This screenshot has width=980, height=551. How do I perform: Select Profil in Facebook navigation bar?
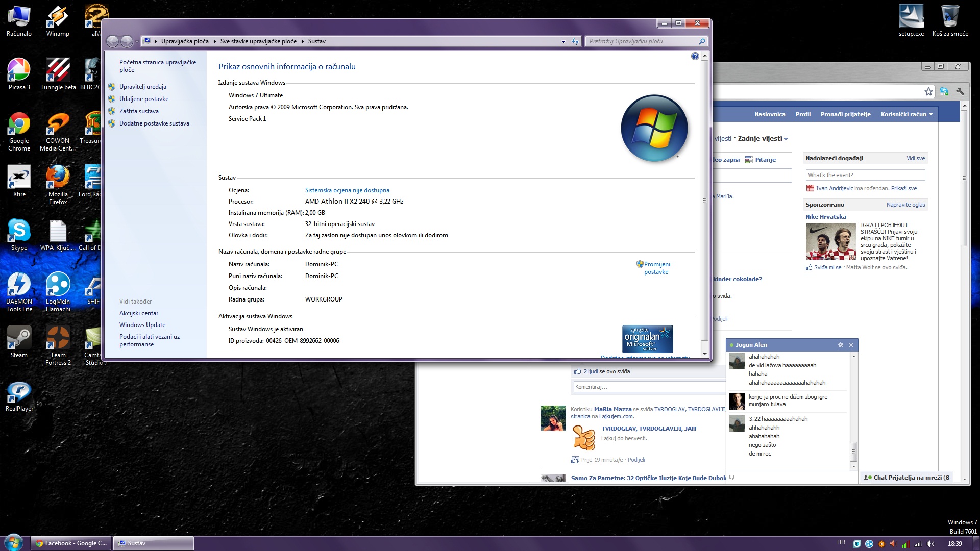802,114
